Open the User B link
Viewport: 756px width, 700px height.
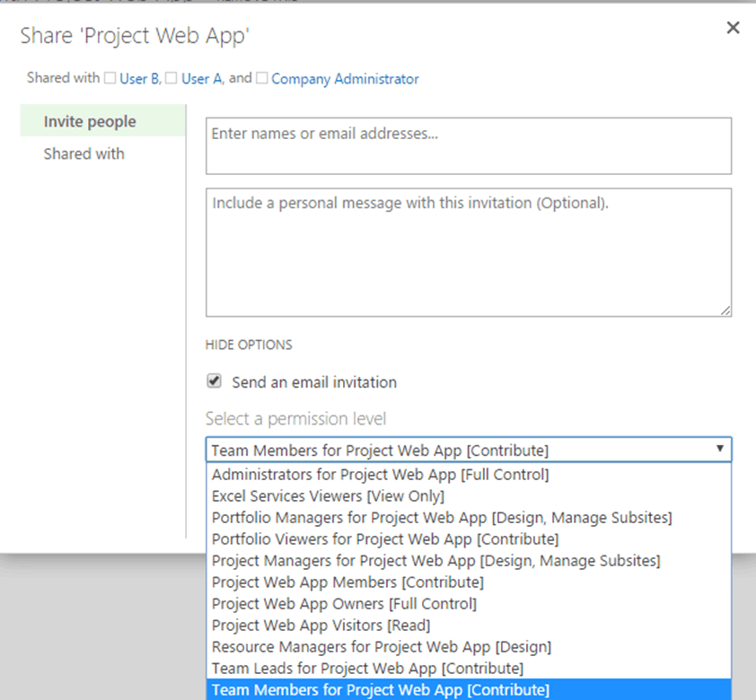point(140,79)
